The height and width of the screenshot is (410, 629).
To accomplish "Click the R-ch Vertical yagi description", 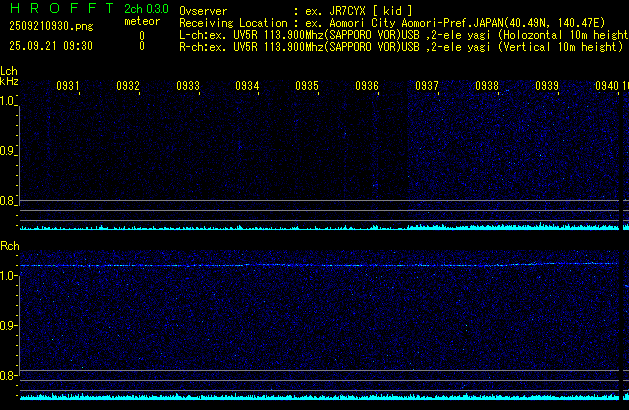I will pyautogui.click(x=400, y=46).
